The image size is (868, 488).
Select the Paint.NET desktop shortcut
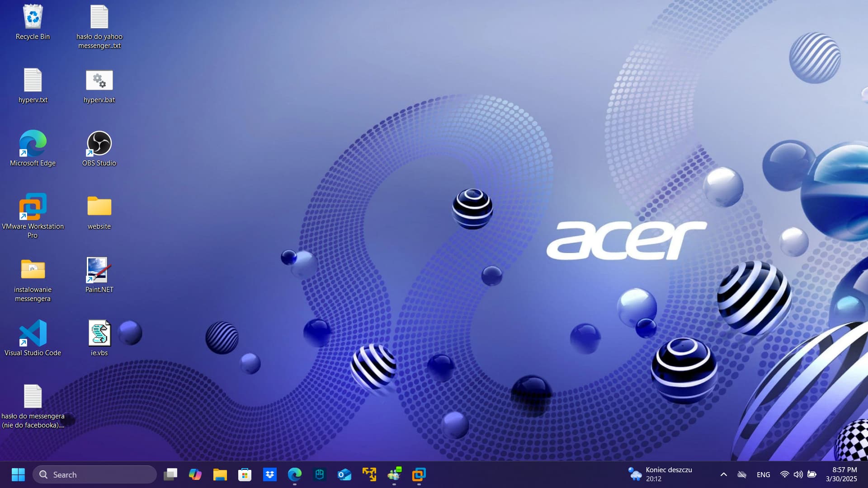click(x=99, y=276)
